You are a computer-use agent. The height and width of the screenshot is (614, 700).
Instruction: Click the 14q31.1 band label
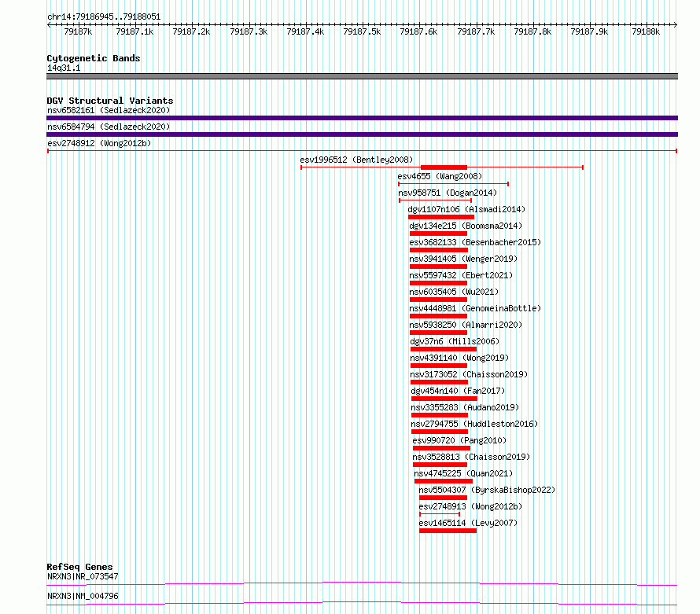(64, 68)
